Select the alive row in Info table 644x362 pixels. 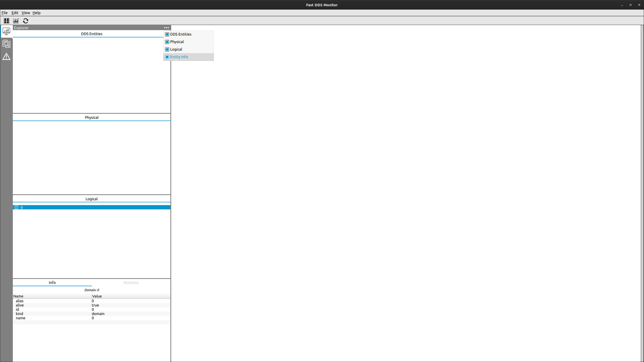[x=92, y=305]
